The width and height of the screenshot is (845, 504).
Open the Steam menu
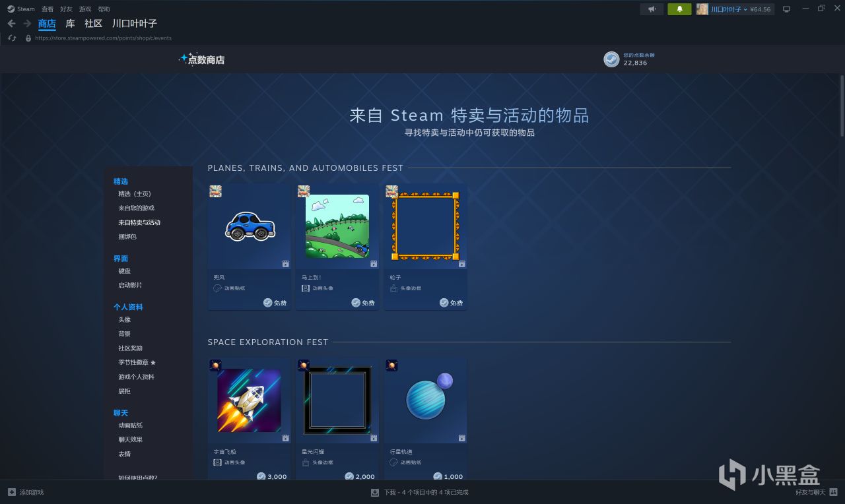[26, 9]
